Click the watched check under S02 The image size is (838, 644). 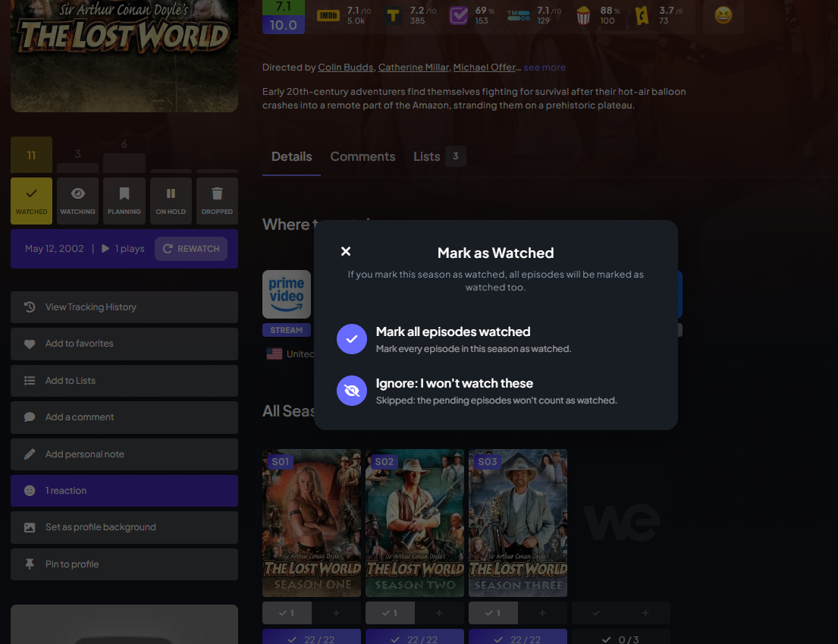(390, 613)
